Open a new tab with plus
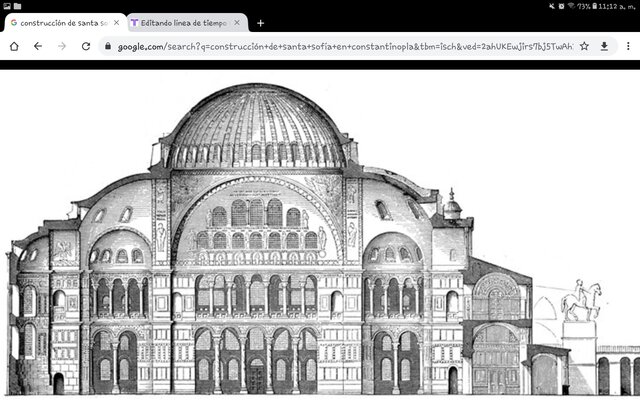 click(x=260, y=23)
